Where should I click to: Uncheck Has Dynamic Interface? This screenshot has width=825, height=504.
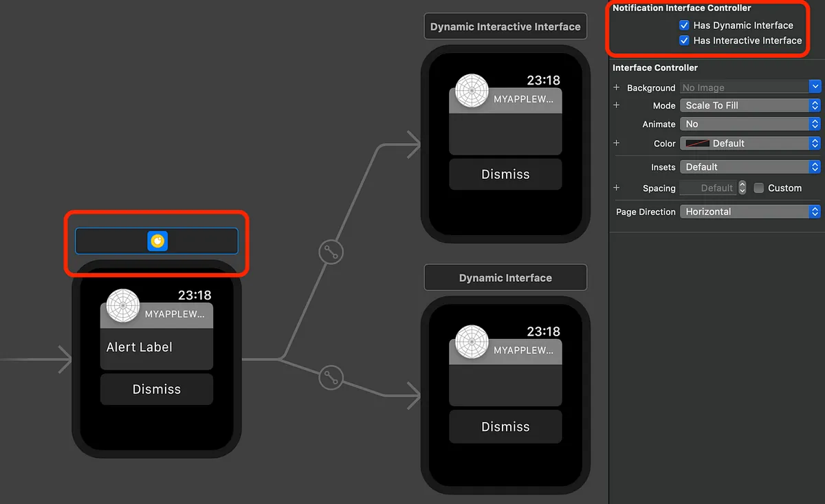pyautogui.click(x=684, y=25)
